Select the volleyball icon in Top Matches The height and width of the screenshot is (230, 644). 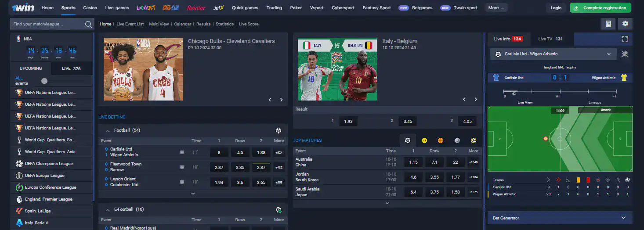[x=474, y=140]
